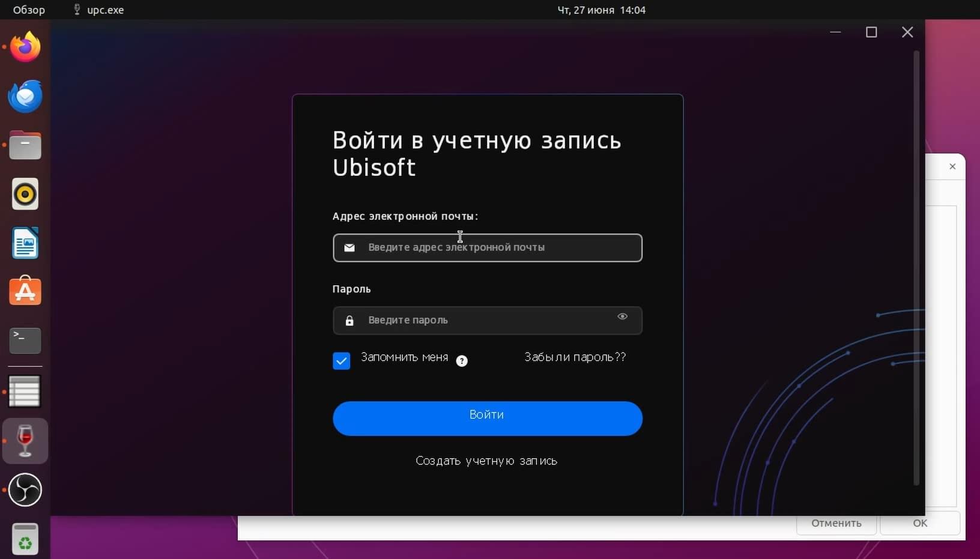Screen dimensions: 980x559
Task: Maximize the Ubisoft Connect window
Action: coord(871,32)
